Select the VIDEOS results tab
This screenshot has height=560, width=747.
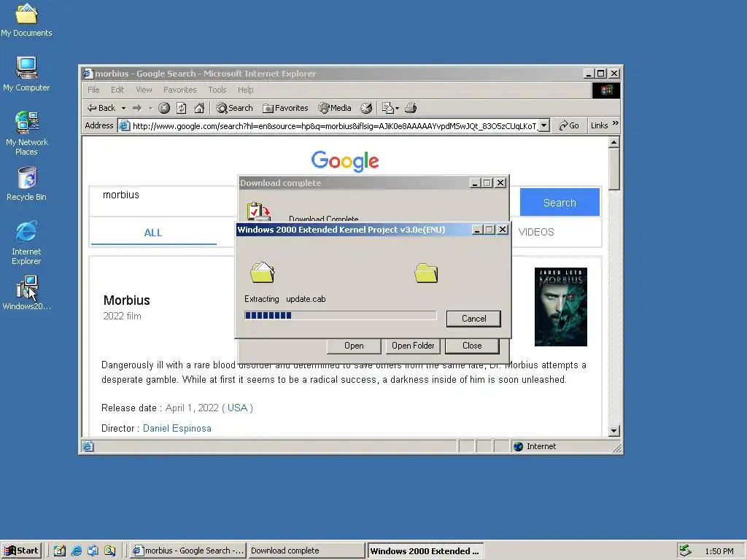536,232
